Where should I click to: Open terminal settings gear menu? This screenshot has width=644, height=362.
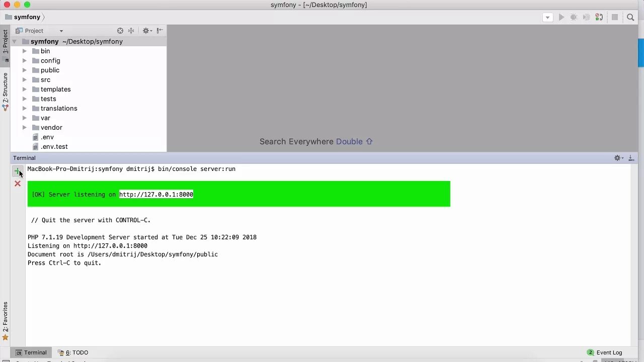pos(618,158)
